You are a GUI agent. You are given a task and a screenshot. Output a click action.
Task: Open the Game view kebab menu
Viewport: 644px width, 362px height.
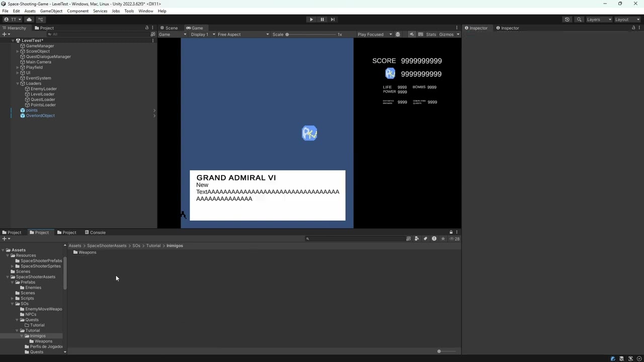457,28
